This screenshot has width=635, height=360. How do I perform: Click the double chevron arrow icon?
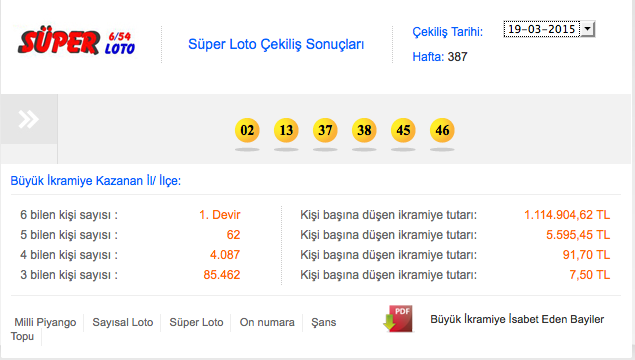coord(29,119)
